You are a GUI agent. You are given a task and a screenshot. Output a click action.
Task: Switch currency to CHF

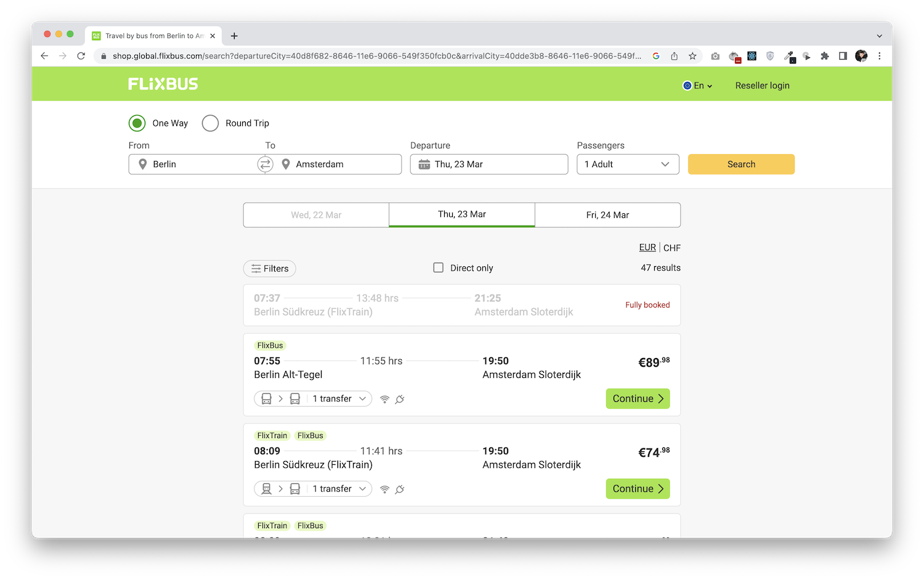(672, 247)
